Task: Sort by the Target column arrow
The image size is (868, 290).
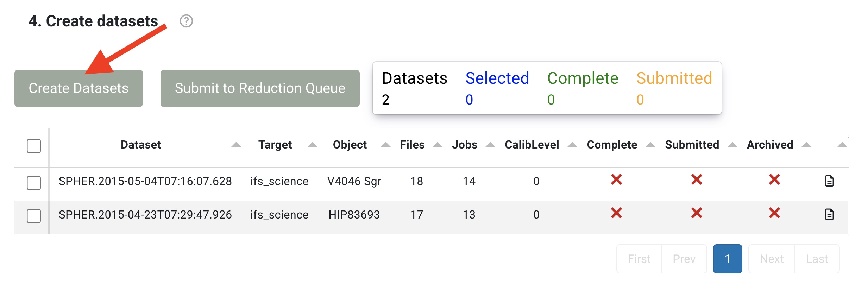Action: (313, 145)
